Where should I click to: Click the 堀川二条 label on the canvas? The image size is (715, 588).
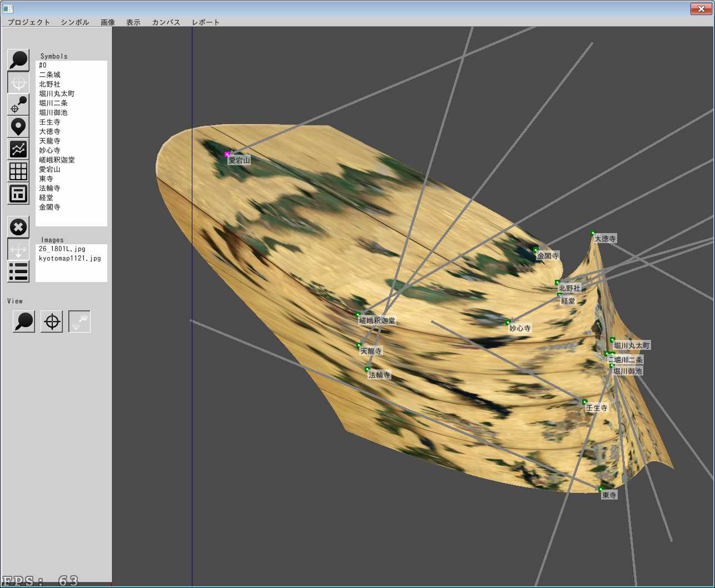628,360
